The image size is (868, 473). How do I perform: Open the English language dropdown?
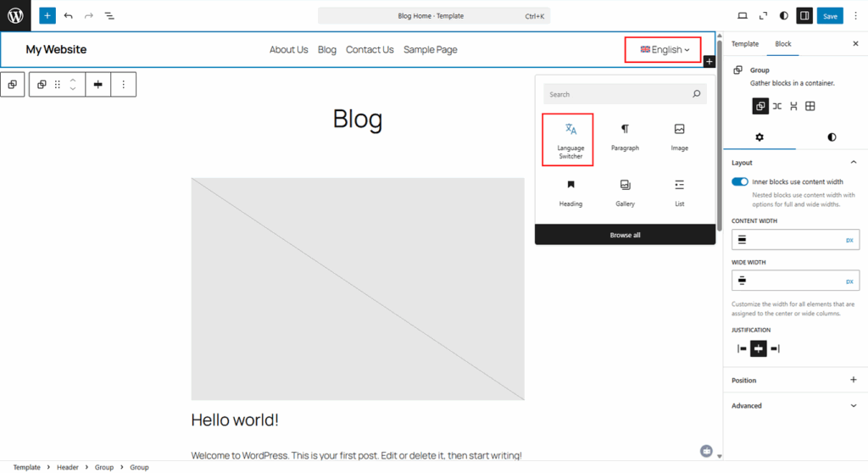point(665,50)
